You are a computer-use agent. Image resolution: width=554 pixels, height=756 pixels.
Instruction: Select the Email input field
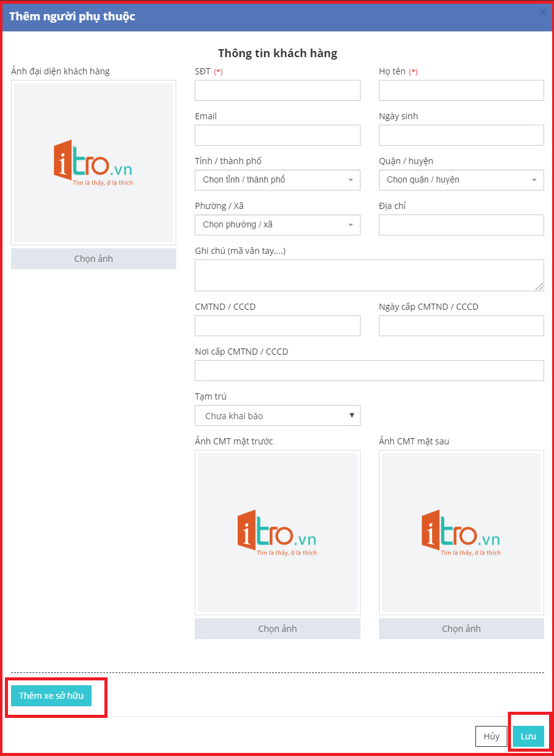(277, 135)
